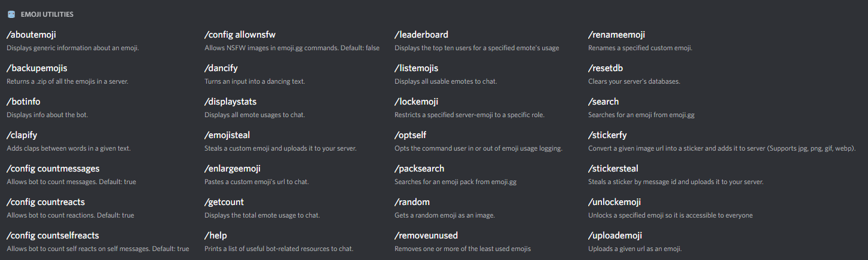This screenshot has width=868, height=260.
Task: Select /config countmessages command
Action: click(53, 169)
